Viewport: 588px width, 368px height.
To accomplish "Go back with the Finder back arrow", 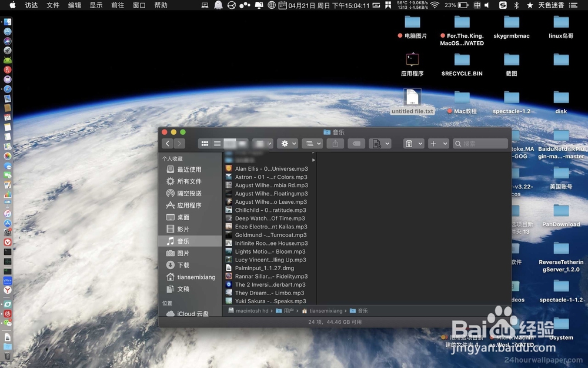I will click(168, 144).
